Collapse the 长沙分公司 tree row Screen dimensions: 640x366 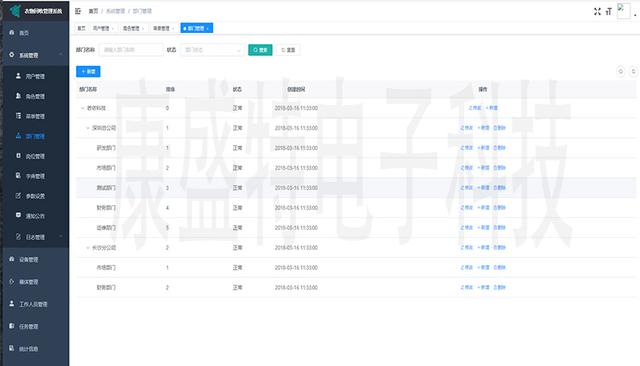pyautogui.click(x=87, y=248)
